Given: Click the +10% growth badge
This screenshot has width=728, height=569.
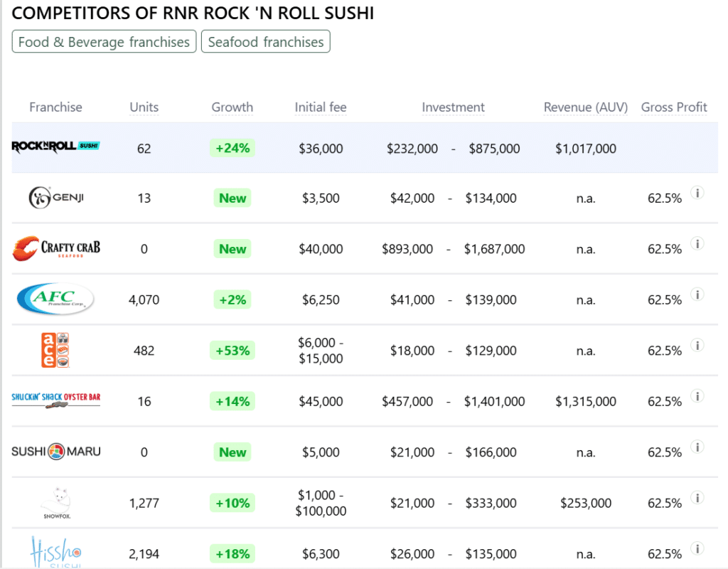Looking at the screenshot, I should point(232,503).
